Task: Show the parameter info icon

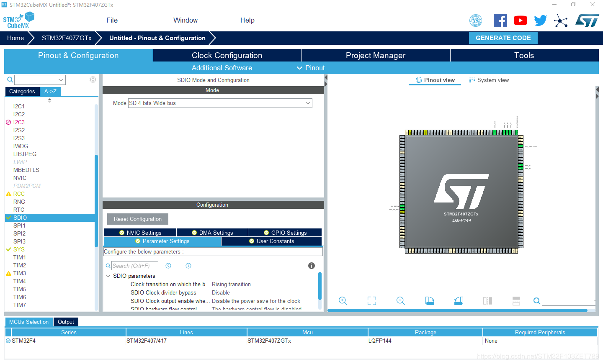Action: click(312, 266)
